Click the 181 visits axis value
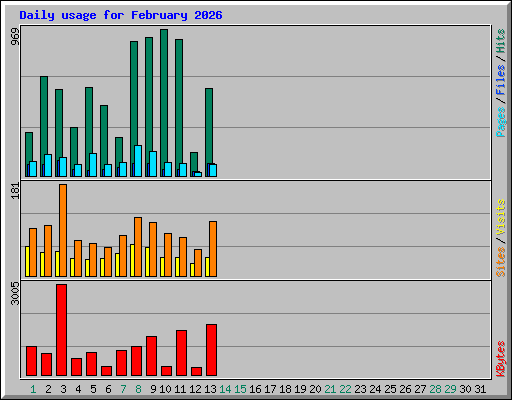 (15, 191)
